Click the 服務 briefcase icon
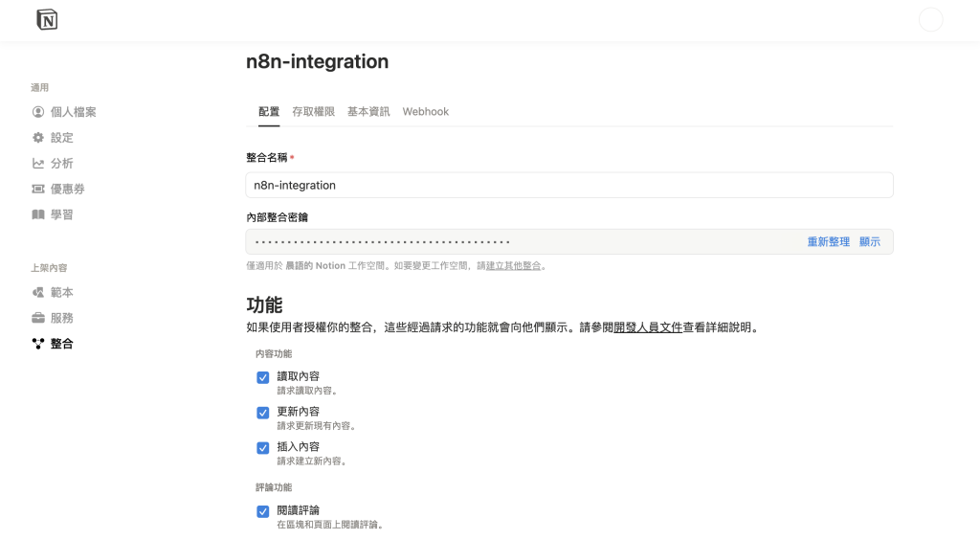980x540 pixels. [x=38, y=318]
